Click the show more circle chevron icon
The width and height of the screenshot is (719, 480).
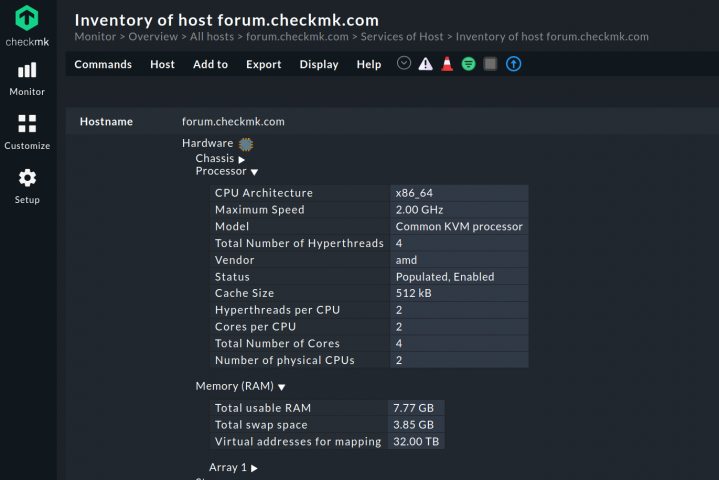404,63
